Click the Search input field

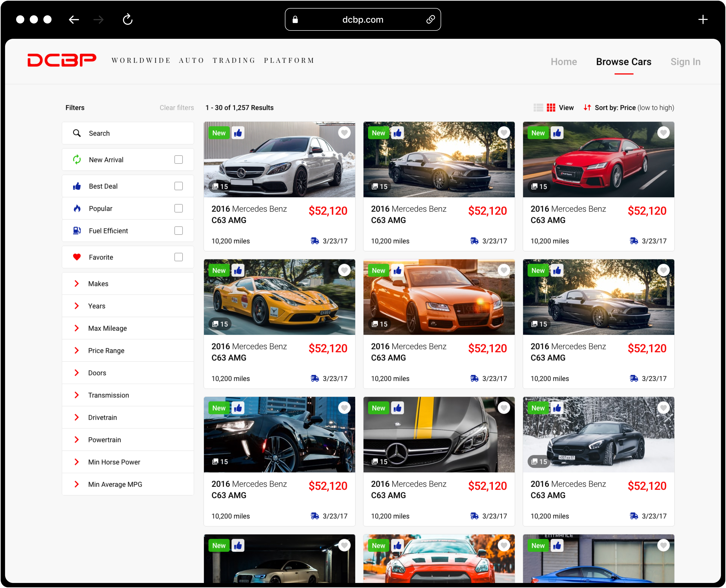click(128, 133)
